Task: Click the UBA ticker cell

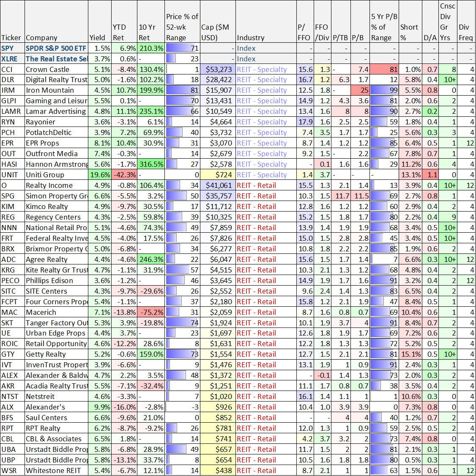Action: click(12, 449)
